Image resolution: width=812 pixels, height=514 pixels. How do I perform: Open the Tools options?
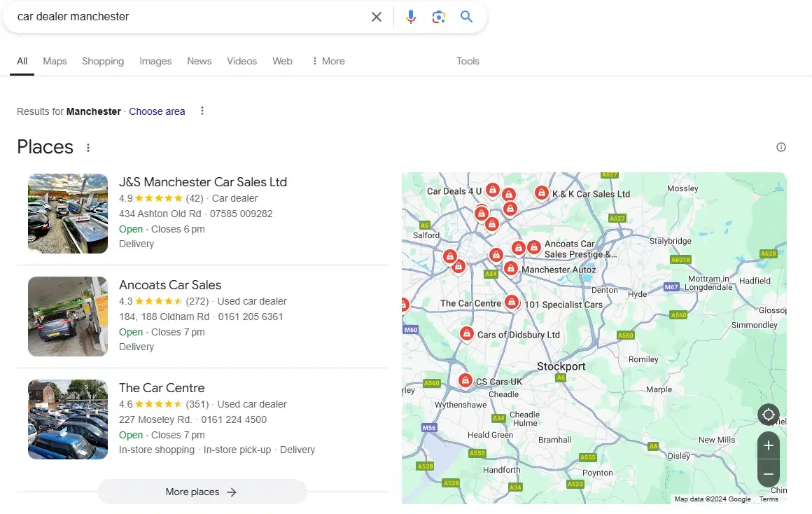coord(468,61)
